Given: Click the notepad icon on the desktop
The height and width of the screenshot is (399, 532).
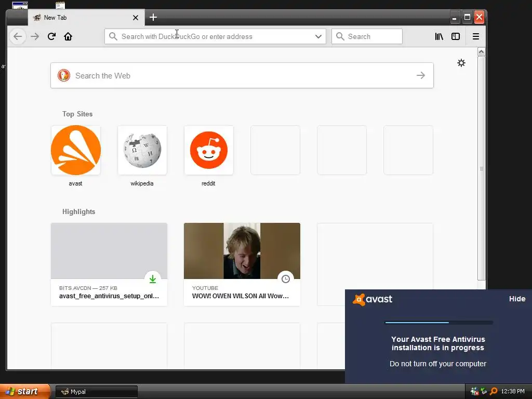Looking at the screenshot, I should [x=60, y=5].
